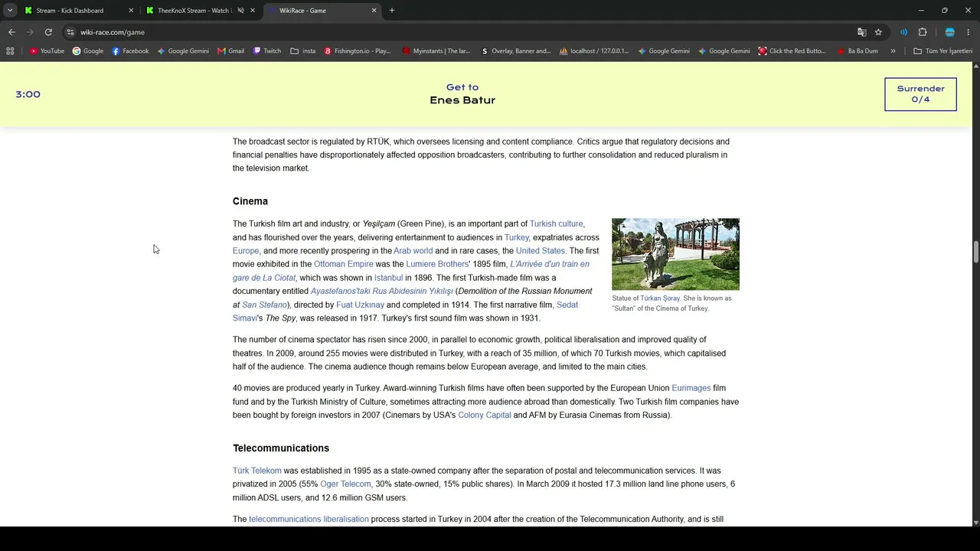Open the Myinstants bookmark
The width and height of the screenshot is (980, 551).
click(x=436, y=51)
